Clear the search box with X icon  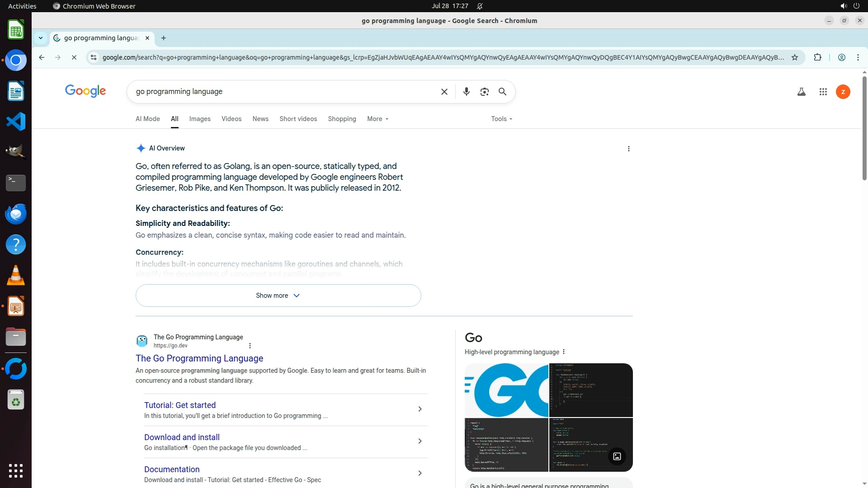pyautogui.click(x=444, y=92)
